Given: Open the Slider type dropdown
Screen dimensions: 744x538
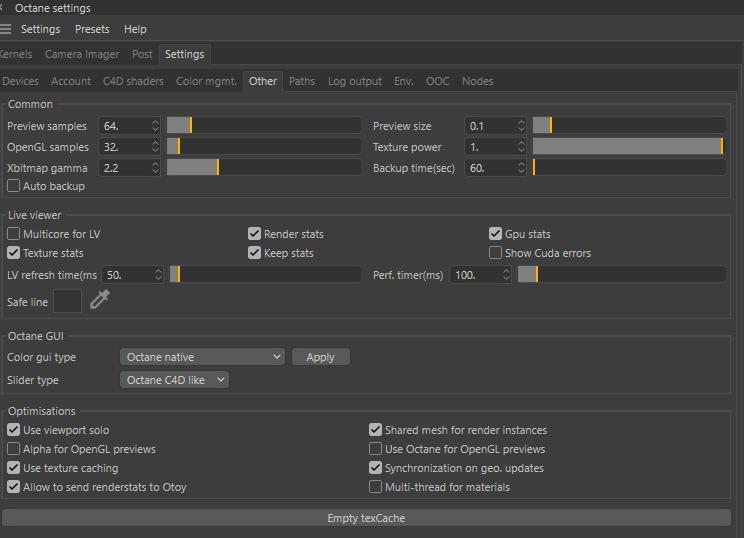Looking at the screenshot, I should (x=174, y=380).
